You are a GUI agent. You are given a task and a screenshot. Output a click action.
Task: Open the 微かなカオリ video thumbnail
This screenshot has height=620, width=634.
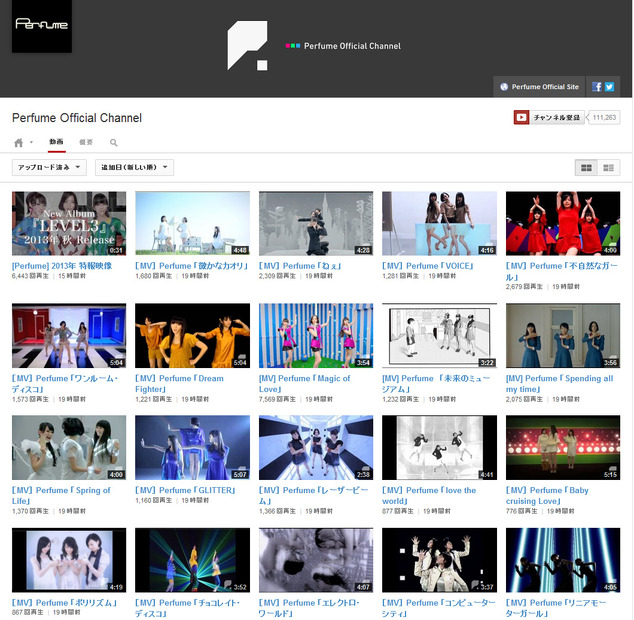point(192,223)
